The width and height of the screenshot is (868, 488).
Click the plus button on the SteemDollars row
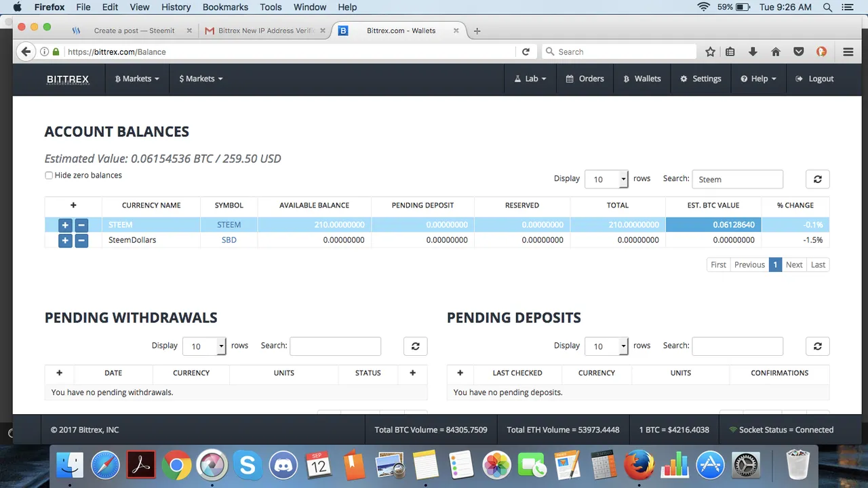(65, 240)
